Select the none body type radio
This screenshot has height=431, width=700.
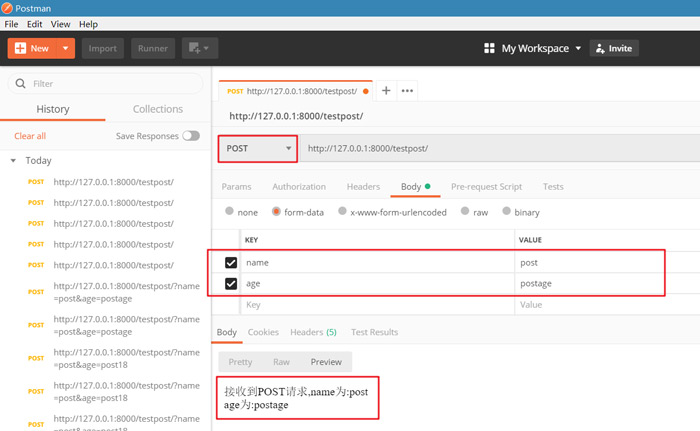229,211
